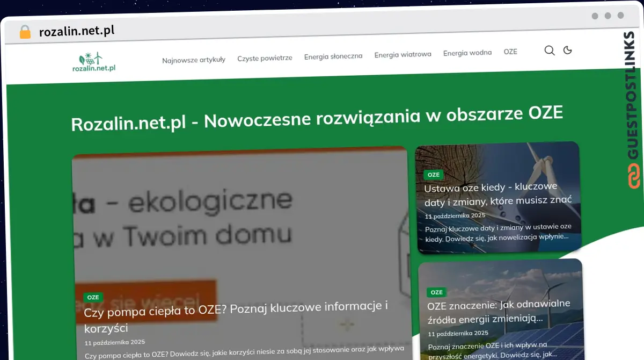The width and height of the screenshot is (644, 360).
Task: Click the padlock icon in address bar
Action: [25, 32]
